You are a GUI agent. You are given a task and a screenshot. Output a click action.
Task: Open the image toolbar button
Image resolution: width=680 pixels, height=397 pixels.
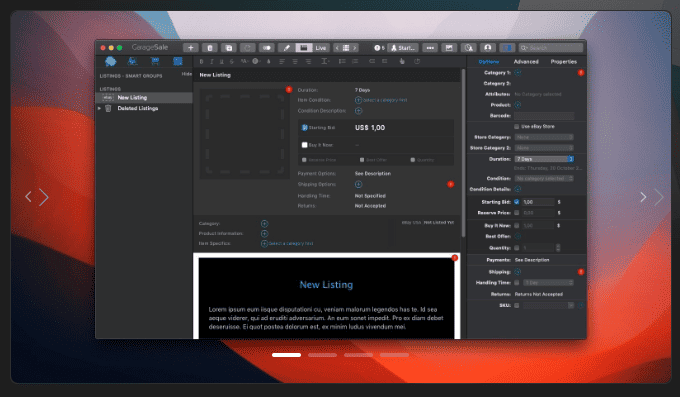tap(449, 48)
